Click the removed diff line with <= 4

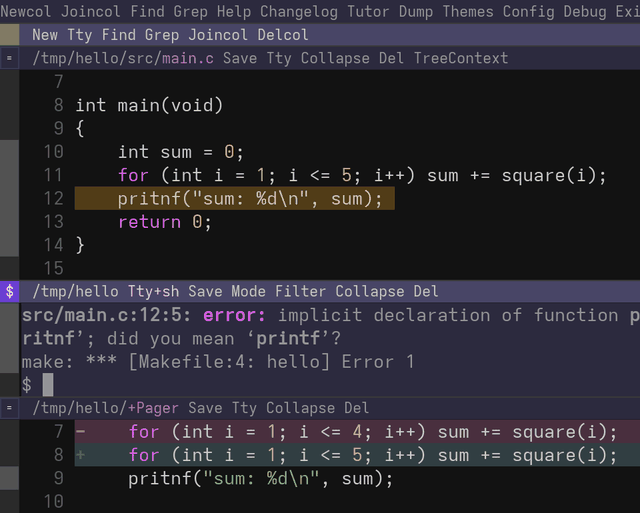pyautogui.click(x=357, y=431)
